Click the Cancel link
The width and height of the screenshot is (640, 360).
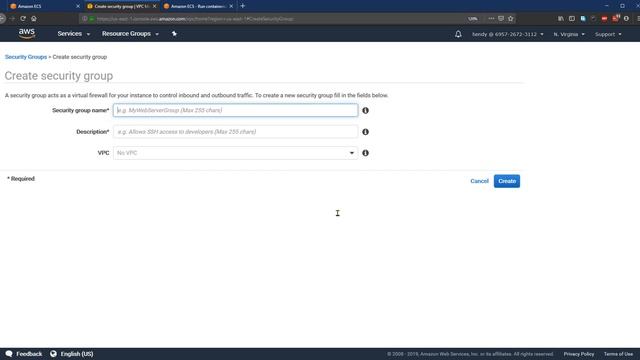pos(479,181)
